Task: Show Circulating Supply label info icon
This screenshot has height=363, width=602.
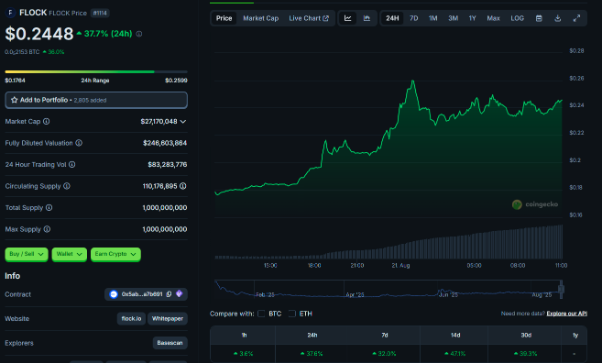Action: (67, 186)
